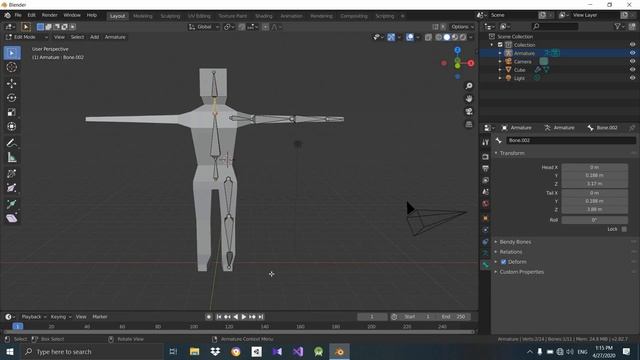Click the red X axis gizmo
This screenshot has width=640, height=360.
471,63
